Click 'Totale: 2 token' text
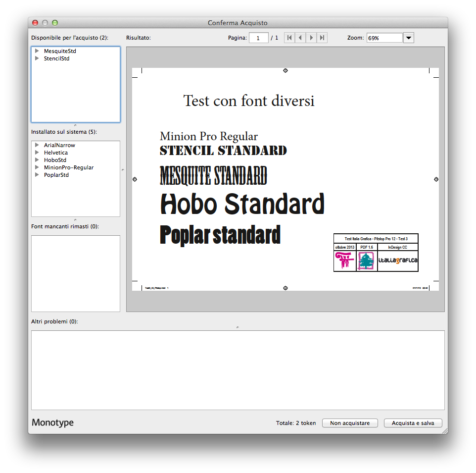The image size is (476, 473). click(x=296, y=423)
